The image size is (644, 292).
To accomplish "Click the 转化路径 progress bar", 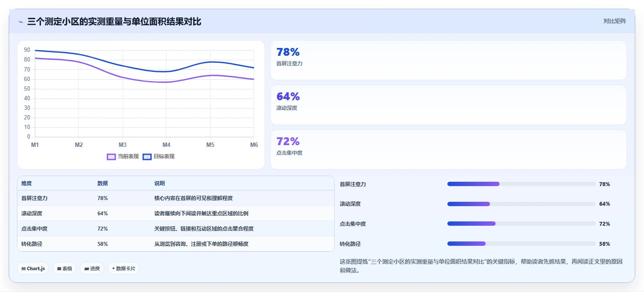I will click(x=521, y=244).
